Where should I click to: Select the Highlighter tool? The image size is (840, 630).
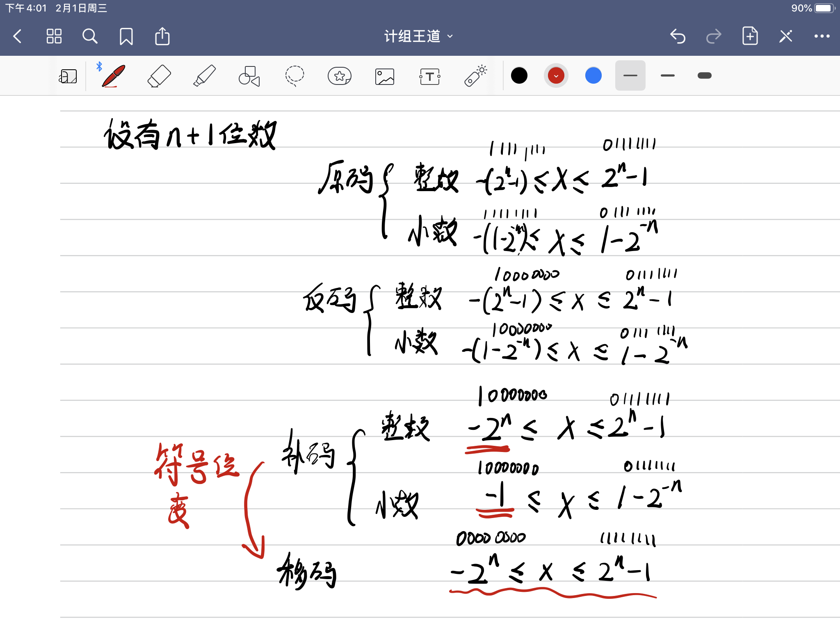tap(204, 76)
